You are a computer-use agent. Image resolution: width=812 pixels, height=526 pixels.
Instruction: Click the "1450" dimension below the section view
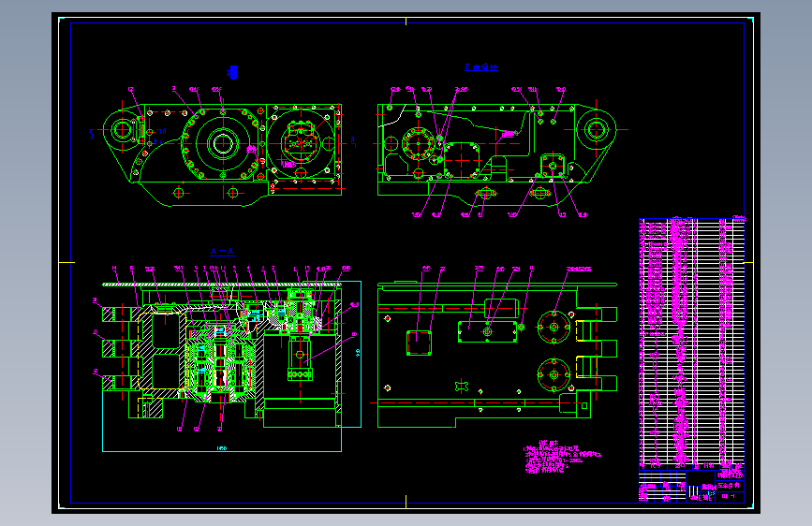click(x=222, y=448)
